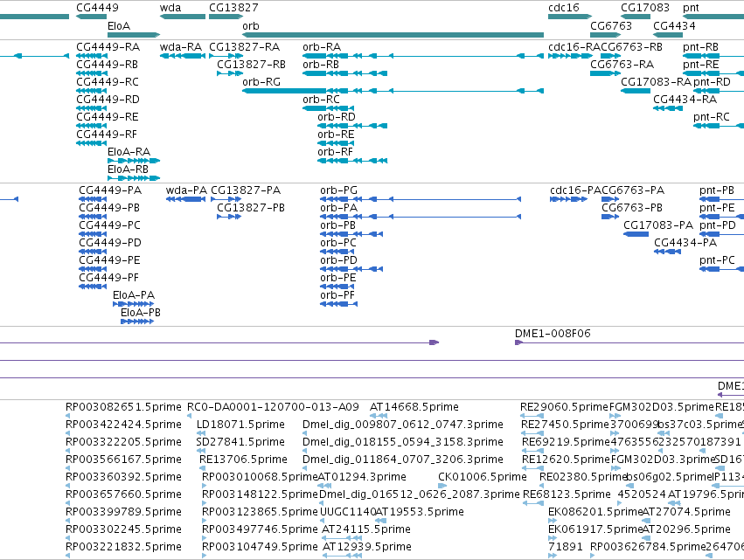Click the wda gene feature
The image size is (744, 560).
tap(183, 17)
